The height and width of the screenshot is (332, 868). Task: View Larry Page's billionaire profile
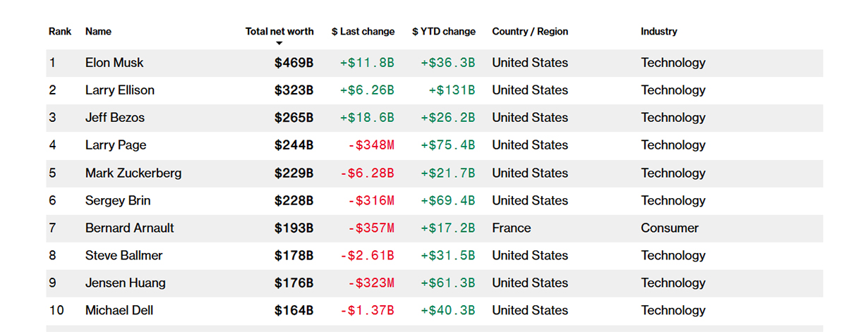coord(116,145)
